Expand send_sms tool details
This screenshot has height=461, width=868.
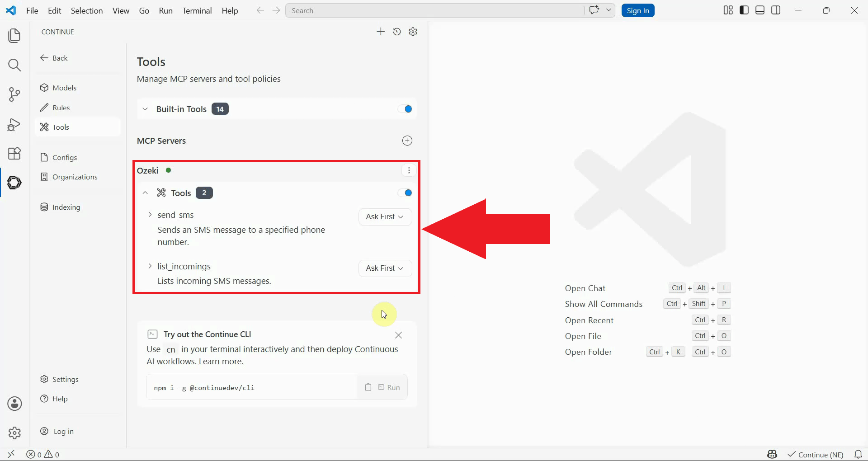pyautogui.click(x=150, y=215)
